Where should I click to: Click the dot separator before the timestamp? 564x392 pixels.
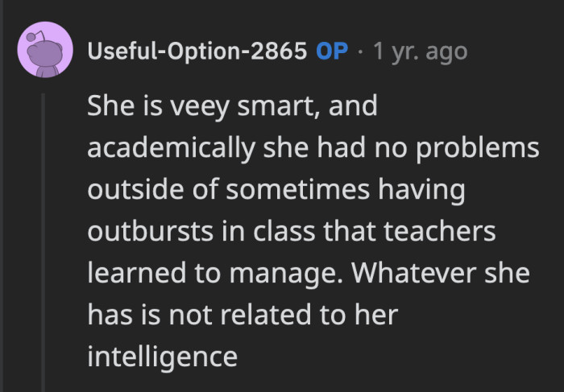(x=360, y=52)
